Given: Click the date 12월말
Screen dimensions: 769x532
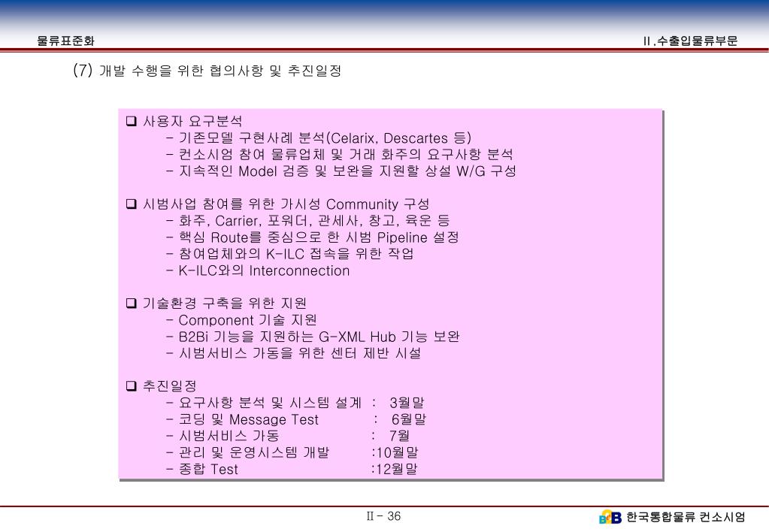Looking at the screenshot, I should coord(397,469).
